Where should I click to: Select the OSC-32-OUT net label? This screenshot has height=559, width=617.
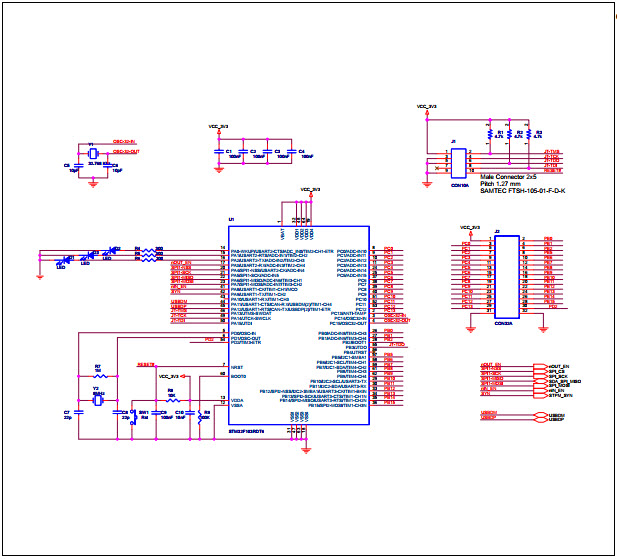click(x=126, y=151)
